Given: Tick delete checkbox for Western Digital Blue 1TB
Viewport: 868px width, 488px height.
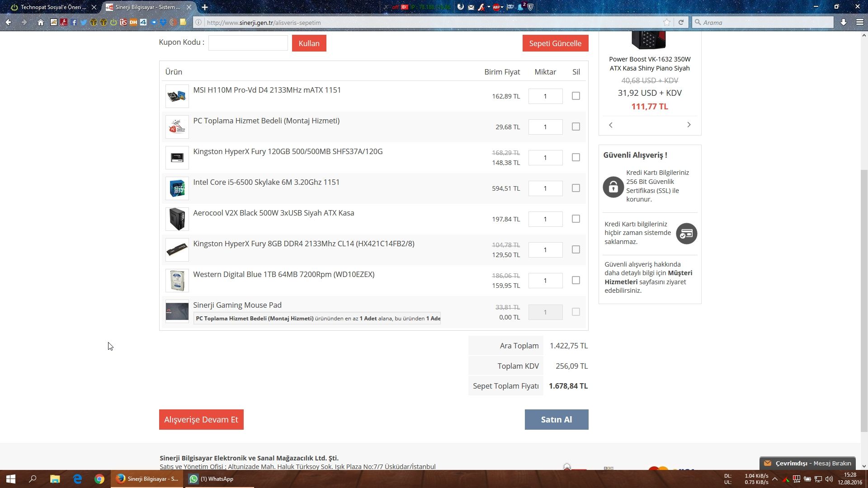Looking at the screenshot, I should [576, 280].
